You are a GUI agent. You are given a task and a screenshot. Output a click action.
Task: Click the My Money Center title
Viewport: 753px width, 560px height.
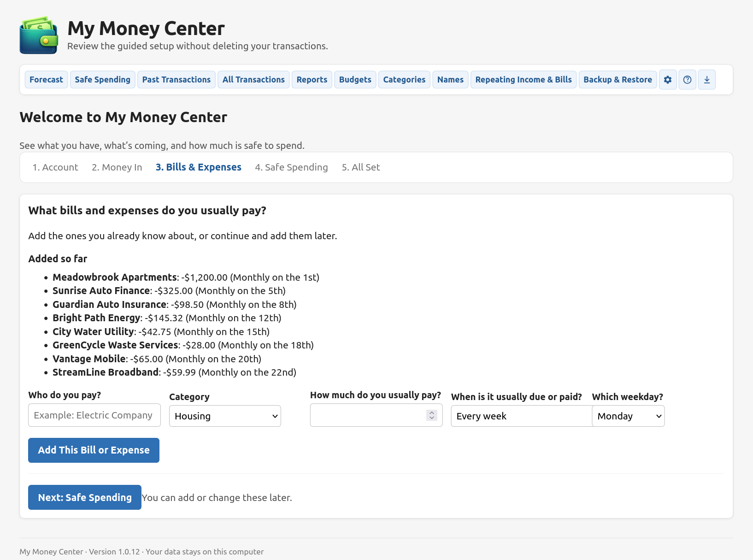pyautogui.click(x=146, y=29)
